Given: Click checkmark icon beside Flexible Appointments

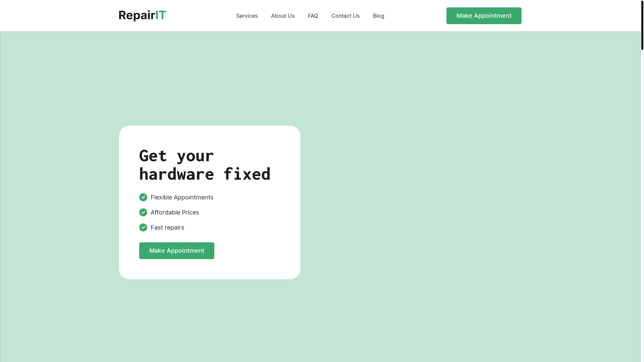Looking at the screenshot, I should pos(143,197).
